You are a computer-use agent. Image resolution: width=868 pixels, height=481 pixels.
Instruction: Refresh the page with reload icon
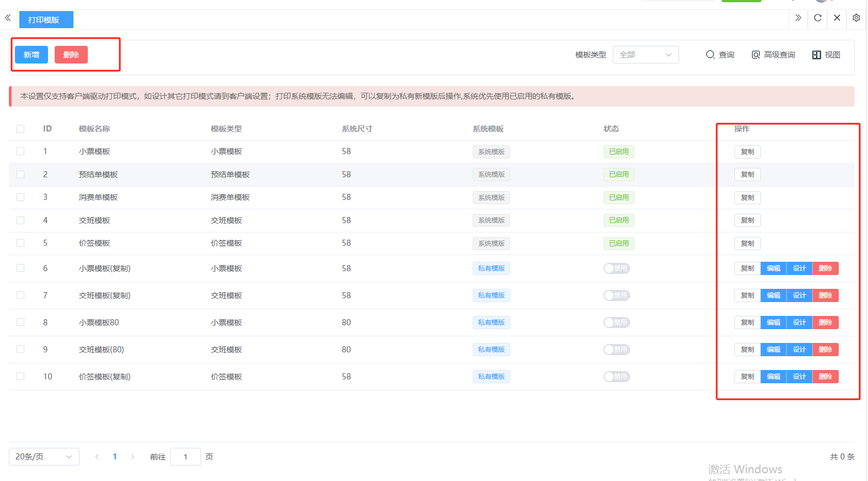(818, 18)
